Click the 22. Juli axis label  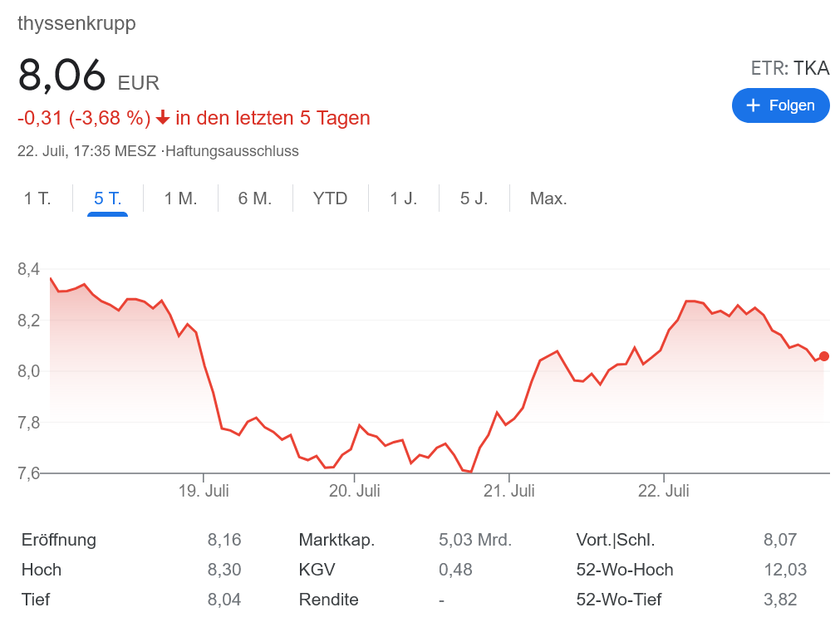point(664,491)
